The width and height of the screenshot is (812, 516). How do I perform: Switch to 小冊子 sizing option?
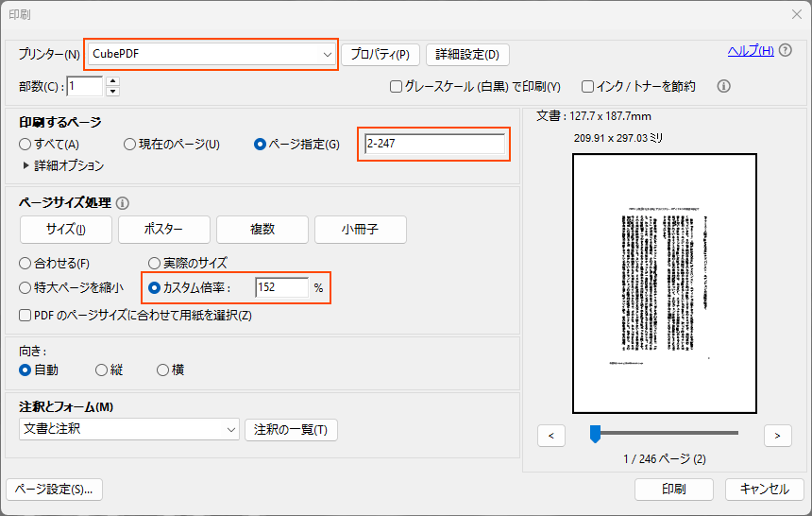point(360,230)
